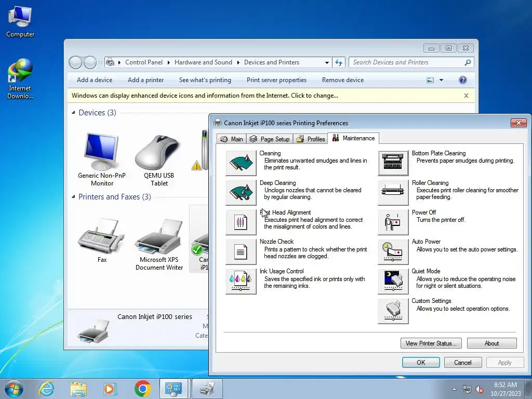The width and height of the screenshot is (532, 399).
Task: Launch the Nozzle Check icon button
Action: [241, 252]
